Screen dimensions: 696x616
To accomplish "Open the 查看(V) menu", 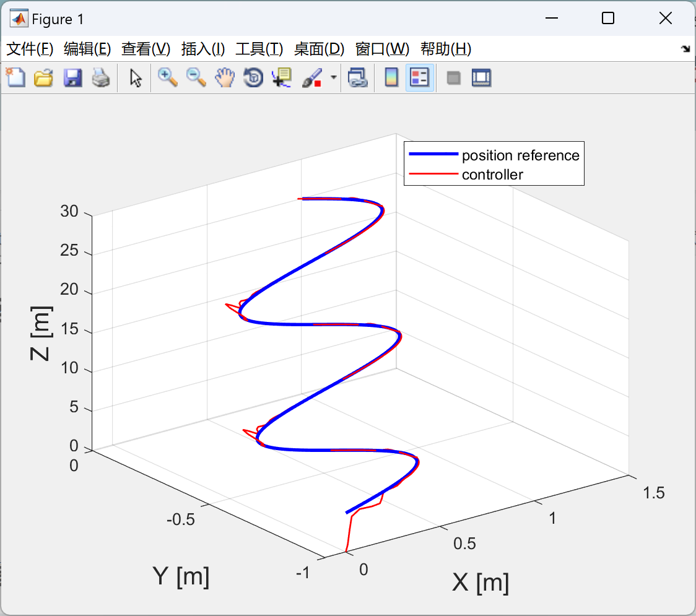I will click(x=146, y=49).
